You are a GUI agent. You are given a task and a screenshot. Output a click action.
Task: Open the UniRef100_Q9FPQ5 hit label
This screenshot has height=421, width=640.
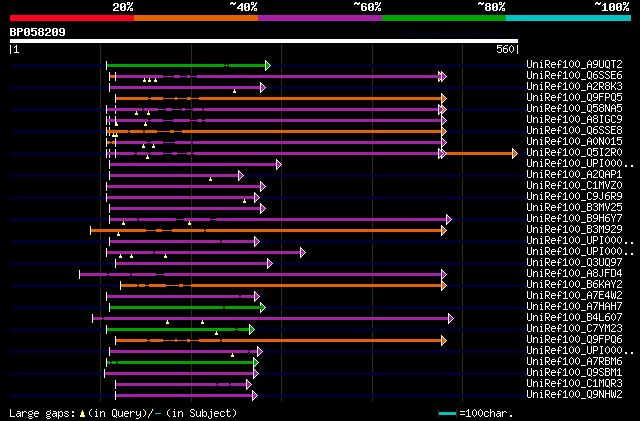pyautogui.click(x=574, y=97)
